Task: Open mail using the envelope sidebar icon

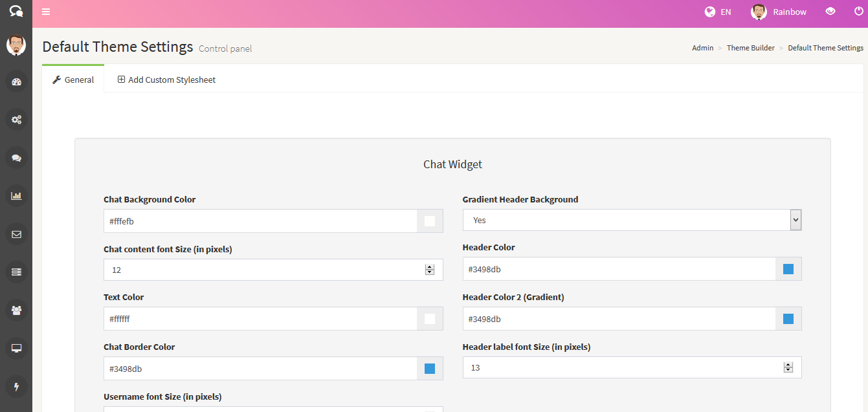Action: pos(16,234)
